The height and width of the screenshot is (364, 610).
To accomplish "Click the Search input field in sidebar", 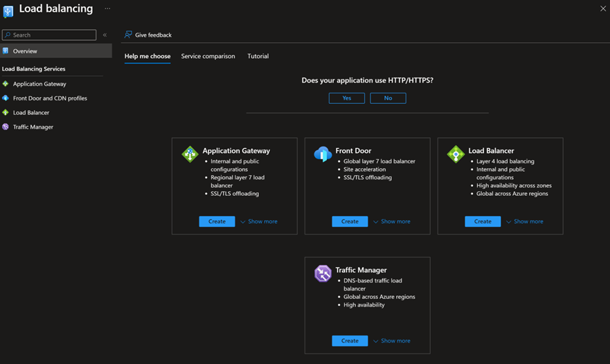I will [49, 35].
